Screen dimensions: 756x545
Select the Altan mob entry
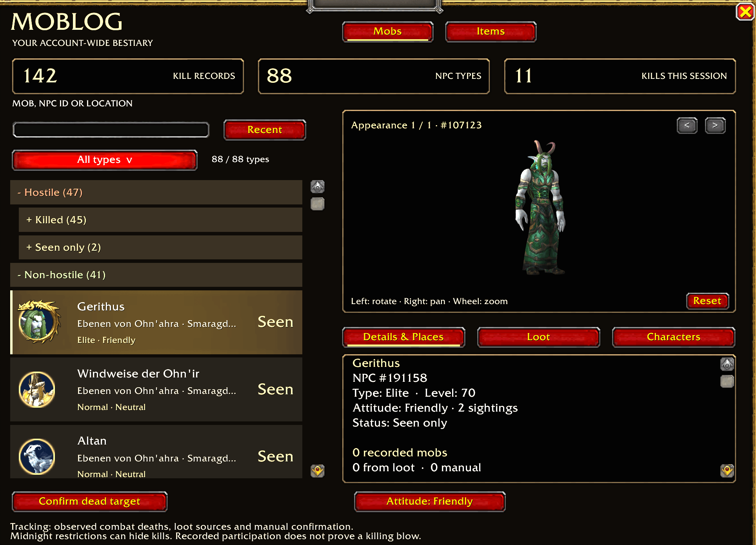[x=156, y=452]
